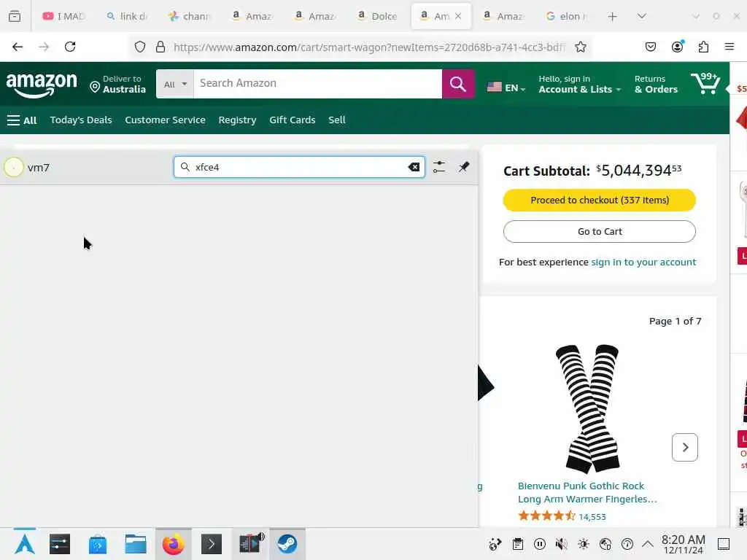
Task: Open Customer Service
Action: (x=166, y=120)
